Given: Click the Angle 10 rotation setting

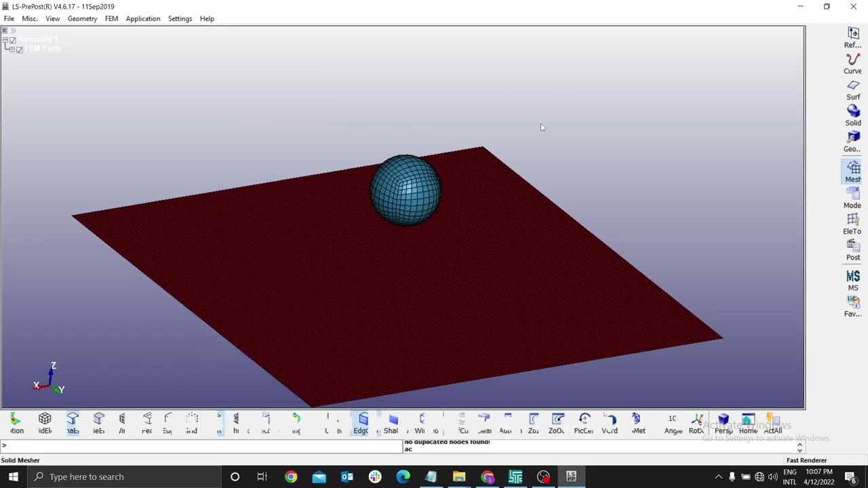Looking at the screenshot, I should (x=673, y=424).
